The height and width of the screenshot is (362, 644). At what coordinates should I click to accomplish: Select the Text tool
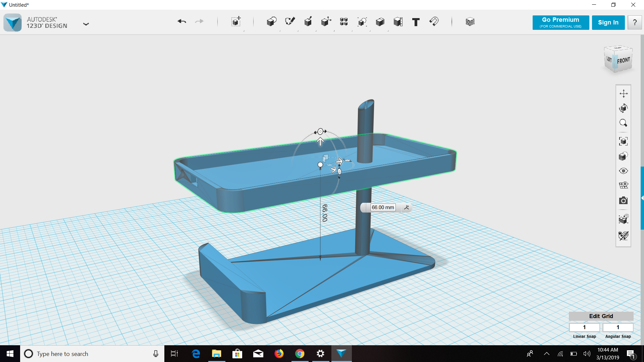(416, 22)
